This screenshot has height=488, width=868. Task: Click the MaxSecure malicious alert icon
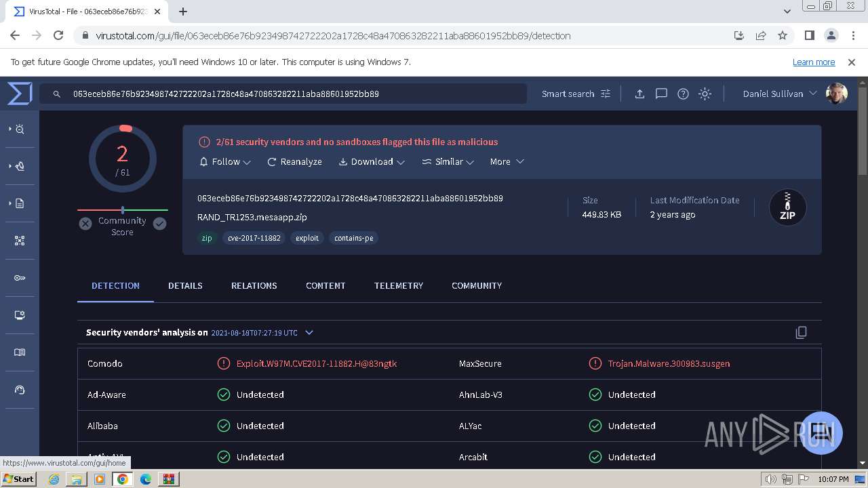[x=595, y=363]
